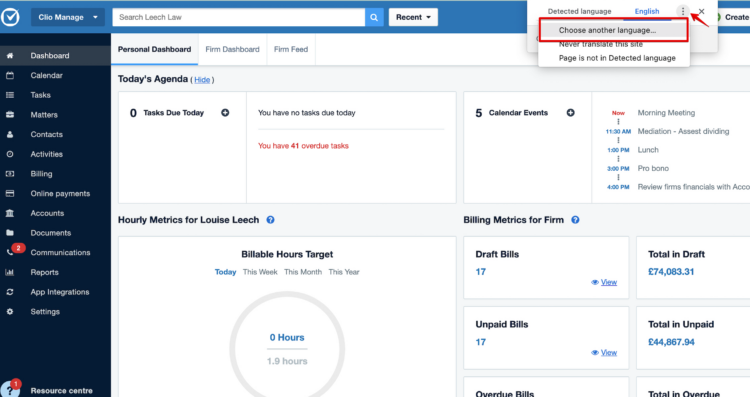Select Page is not in Detected language

[x=617, y=58]
